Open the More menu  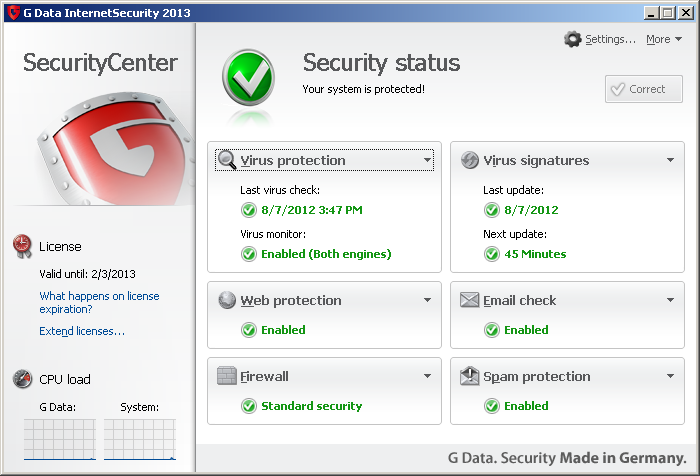click(663, 39)
